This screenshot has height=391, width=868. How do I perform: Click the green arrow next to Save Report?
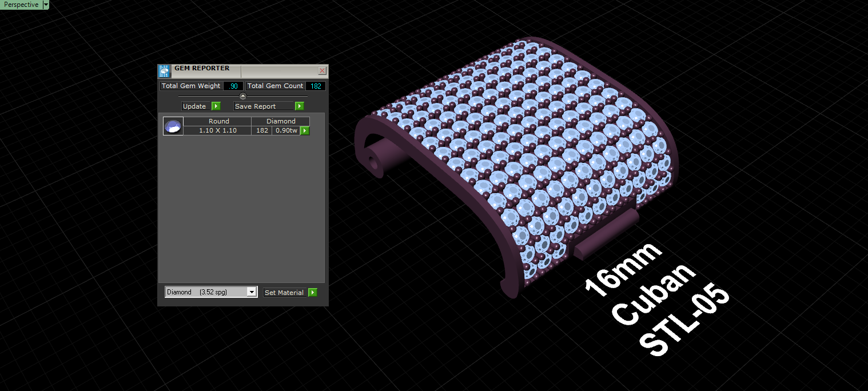[299, 106]
